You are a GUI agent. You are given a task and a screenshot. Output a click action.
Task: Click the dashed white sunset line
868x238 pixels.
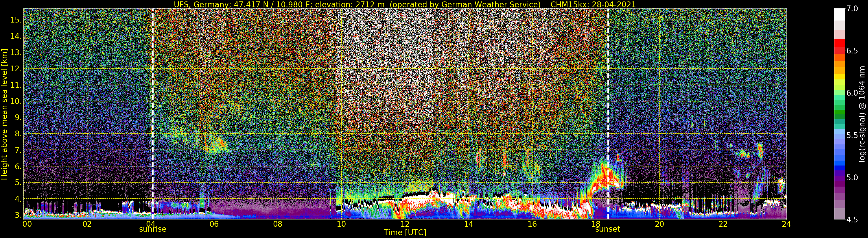608,114
